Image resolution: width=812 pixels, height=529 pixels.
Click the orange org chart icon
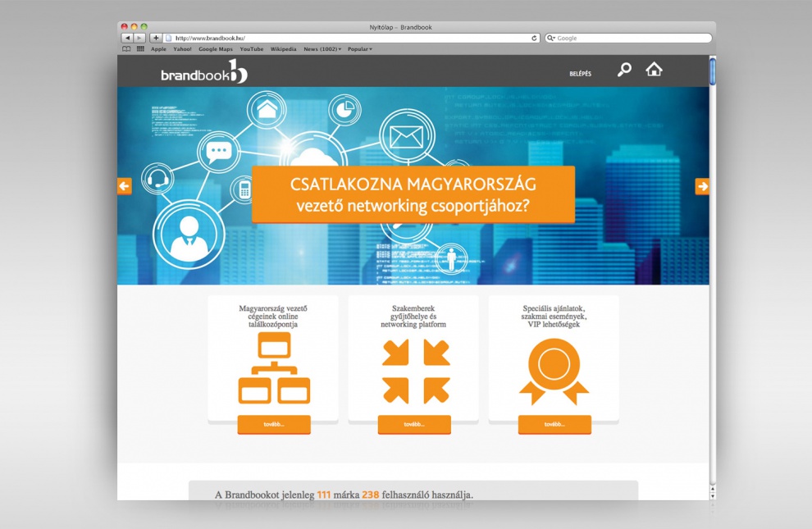click(274, 368)
